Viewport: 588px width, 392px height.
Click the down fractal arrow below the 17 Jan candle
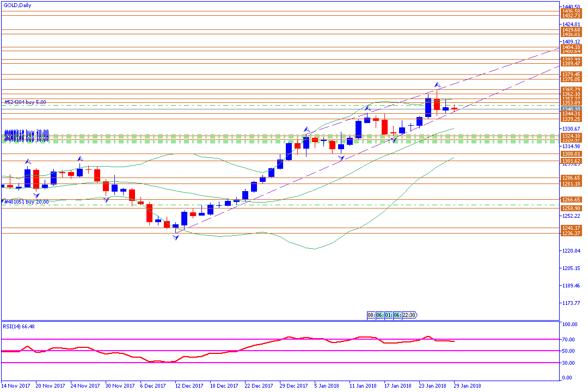coord(393,141)
